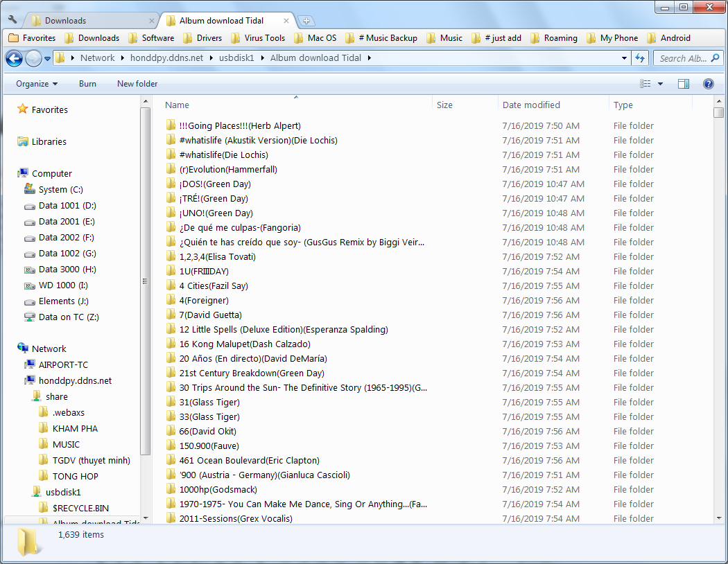Click usbdisk1 in the address breadcrumb
Image resolution: width=728 pixels, height=564 pixels.
pyautogui.click(x=236, y=58)
